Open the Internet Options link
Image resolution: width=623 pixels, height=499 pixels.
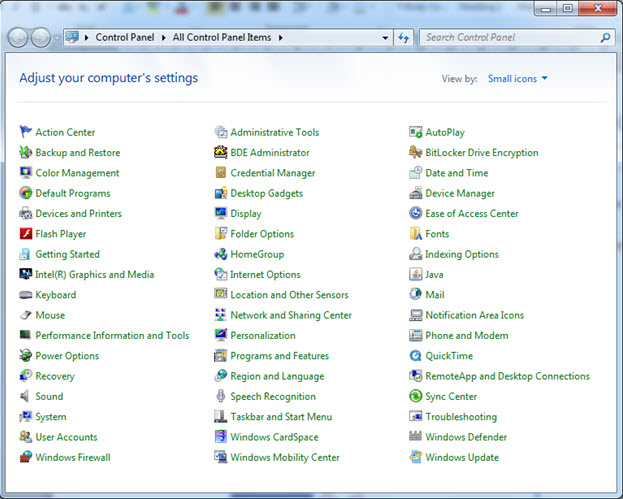265,275
